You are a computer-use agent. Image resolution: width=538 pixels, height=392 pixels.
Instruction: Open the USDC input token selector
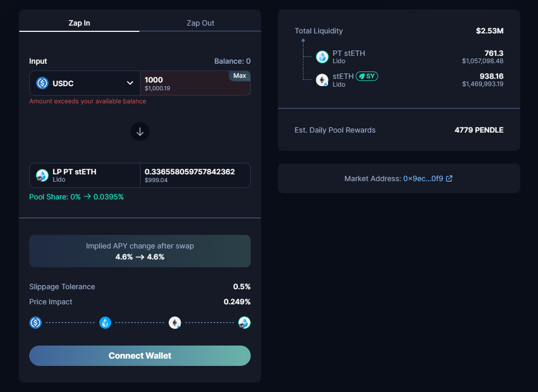tap(85, 83)
